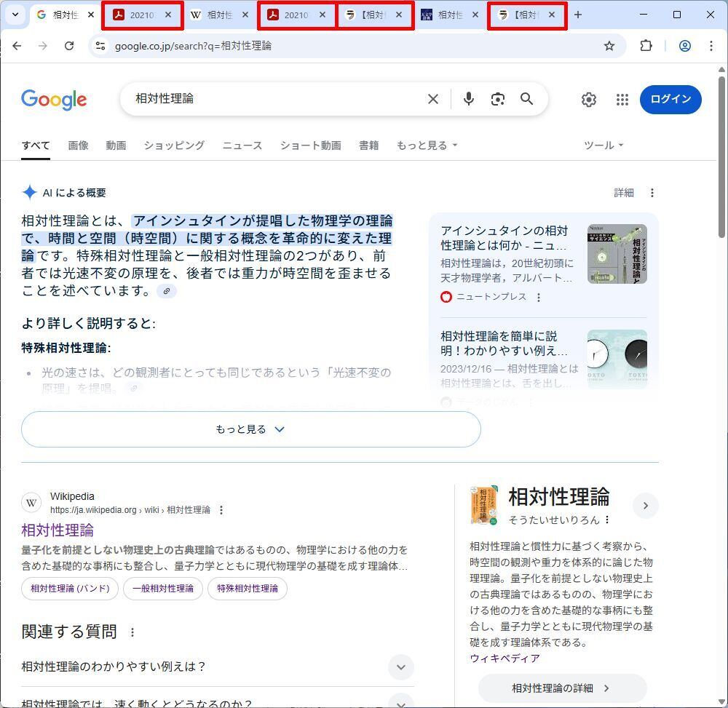Click 詳細 link in AI overview header
Viewport: 728px width, 708px height.
pos(624,193)
